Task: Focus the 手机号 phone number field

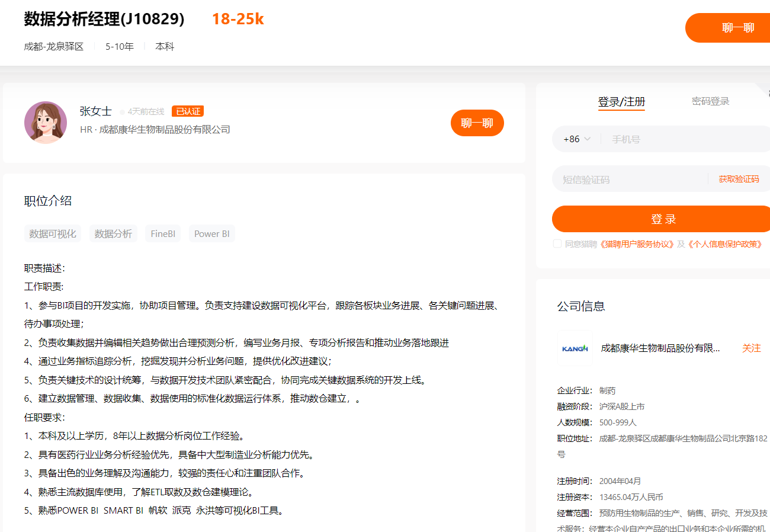Action: [687, 139]
